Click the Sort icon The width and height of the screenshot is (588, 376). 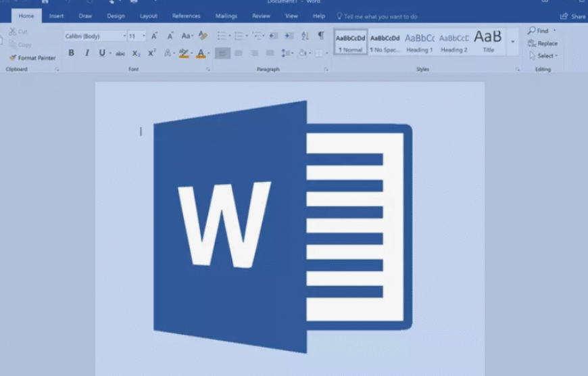tap(305, 36)
